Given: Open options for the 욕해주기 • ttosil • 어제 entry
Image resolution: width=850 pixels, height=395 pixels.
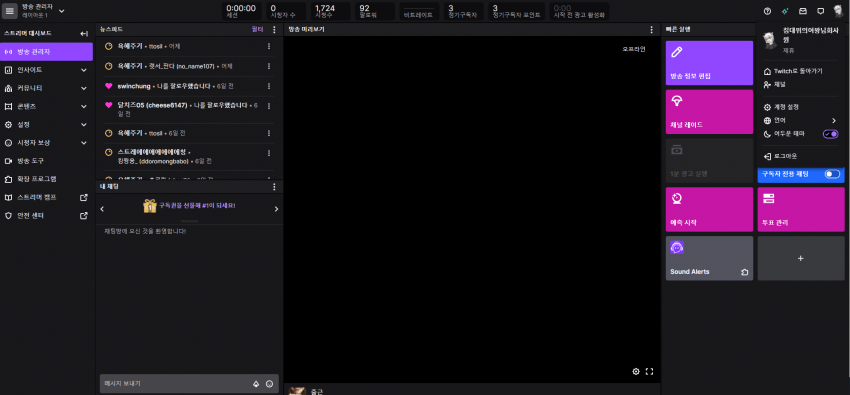Looking at the screenshot, I should click(x=268, y=47).
